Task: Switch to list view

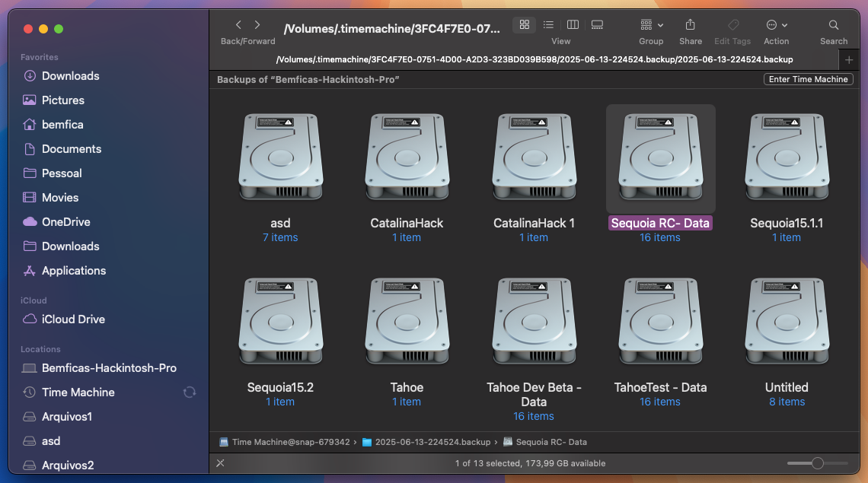Action: click(548, 25)
